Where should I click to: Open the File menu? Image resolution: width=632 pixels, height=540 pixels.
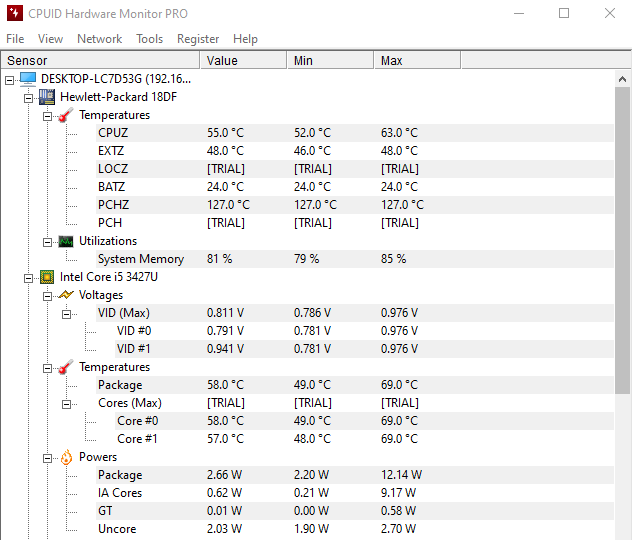pos(15,39)
